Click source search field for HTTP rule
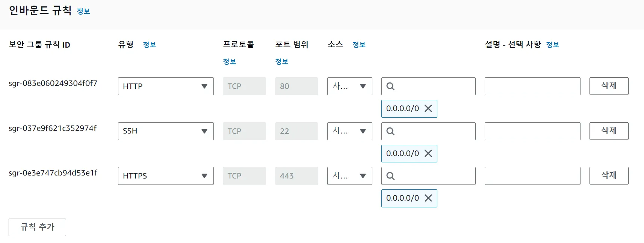644x243 pixels. (434, 86)
